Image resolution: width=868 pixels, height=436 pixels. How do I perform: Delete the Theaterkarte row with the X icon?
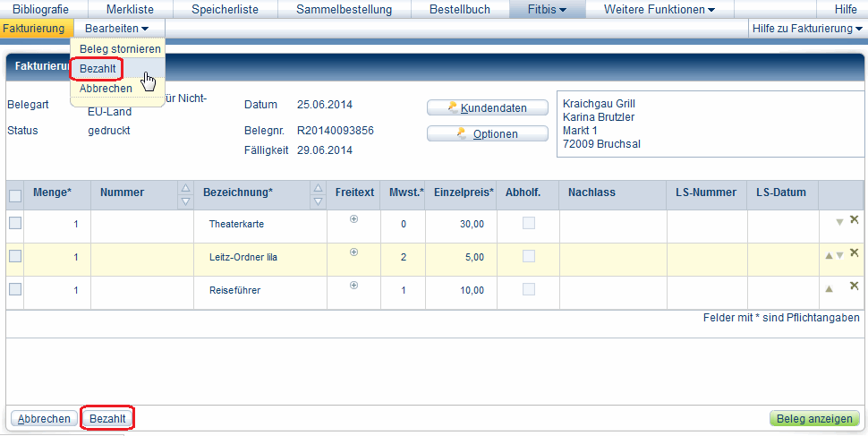(x=854, y=220)
